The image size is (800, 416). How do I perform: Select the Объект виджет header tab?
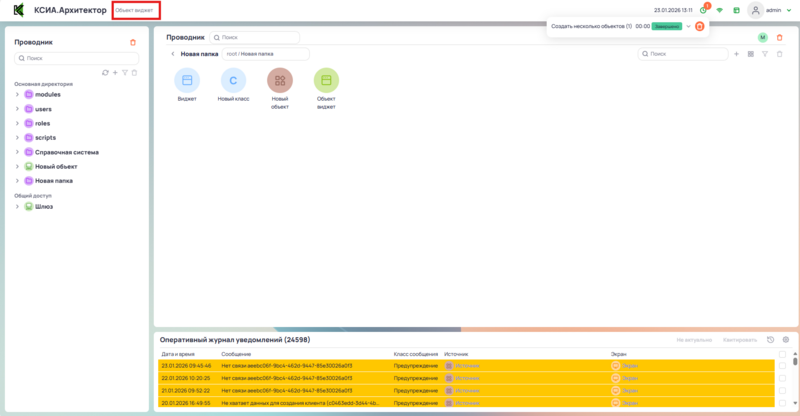134,10
